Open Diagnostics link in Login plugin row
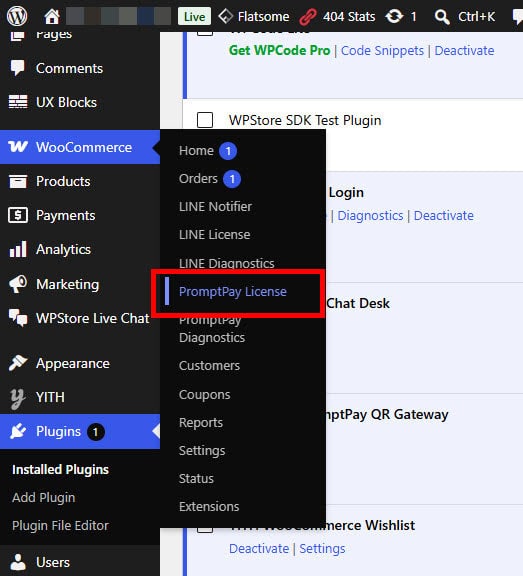523x576 pixels. [x=370, y=215]
